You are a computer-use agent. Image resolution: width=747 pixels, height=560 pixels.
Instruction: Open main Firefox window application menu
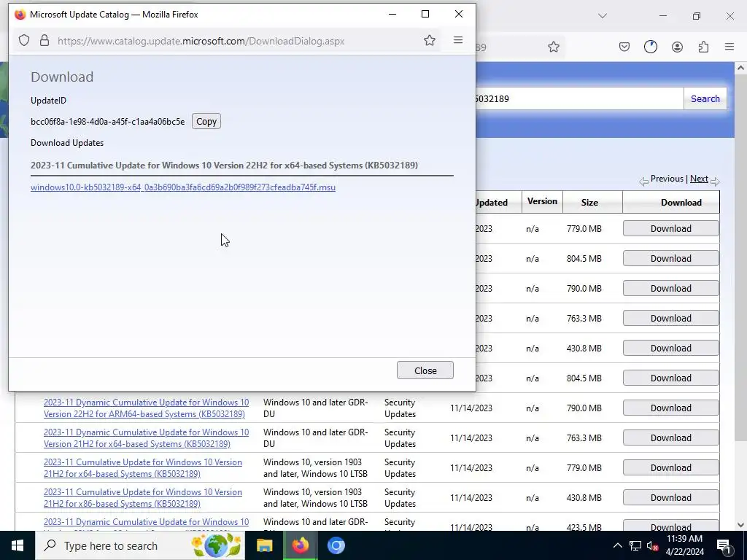click(x=729, y=47)
